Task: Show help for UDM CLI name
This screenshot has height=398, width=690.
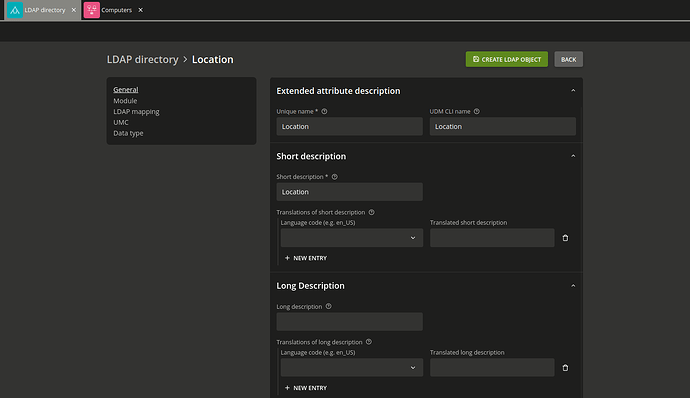Action: pos(477,111)
